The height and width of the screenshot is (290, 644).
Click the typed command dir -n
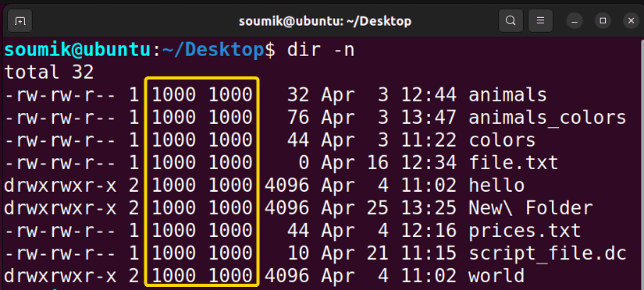(321, 50)
